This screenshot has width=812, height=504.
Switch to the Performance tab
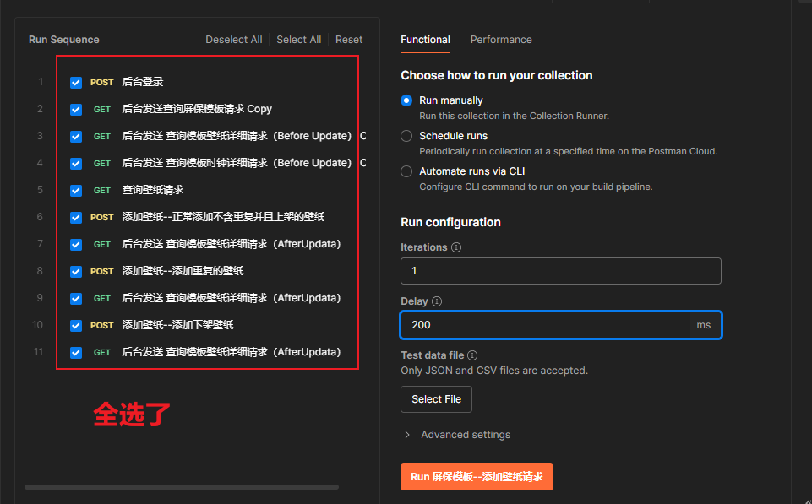[x=501, y=40]
